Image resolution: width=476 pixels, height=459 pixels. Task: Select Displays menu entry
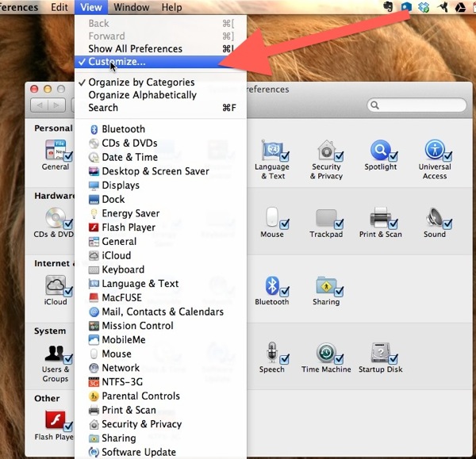[160, 186]
